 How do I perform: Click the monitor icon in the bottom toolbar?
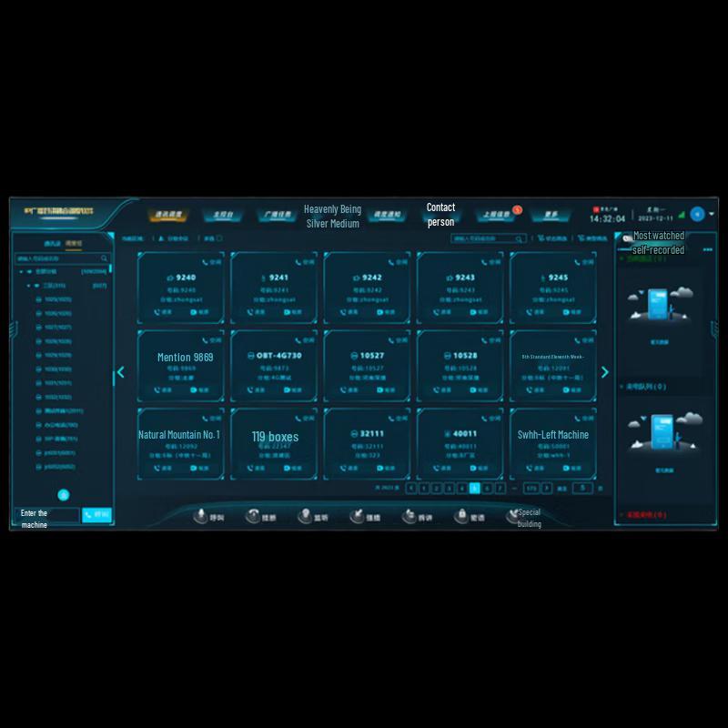[305, 516]
